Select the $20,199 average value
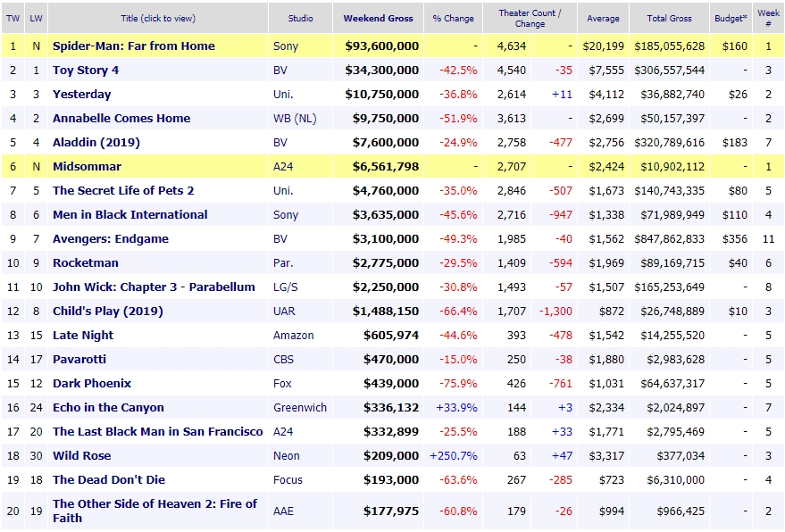 tap(604, 46)
